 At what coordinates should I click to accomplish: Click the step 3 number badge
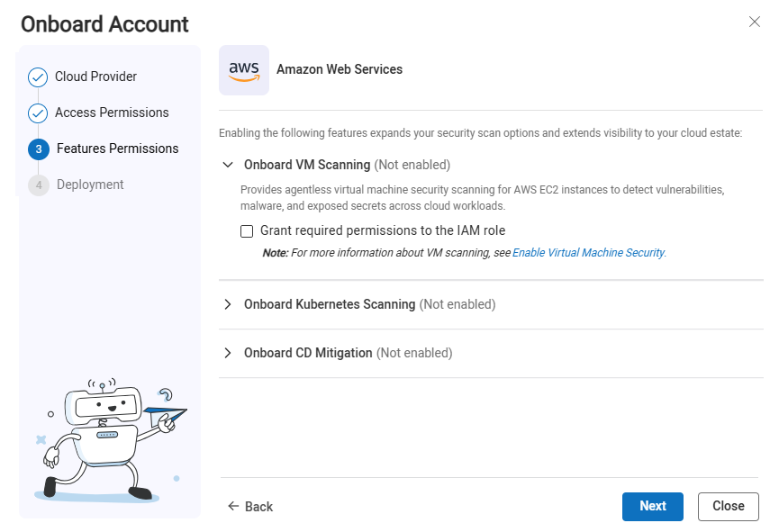click(39, 149)
